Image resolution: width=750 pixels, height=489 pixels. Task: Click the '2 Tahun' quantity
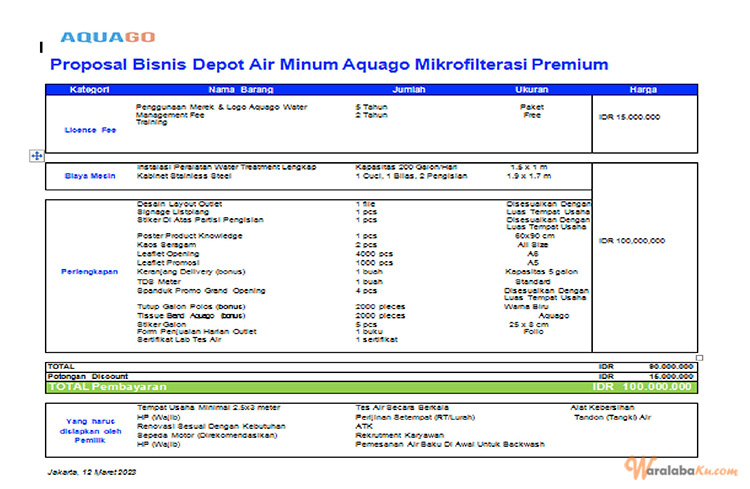[x=372, y=115]
